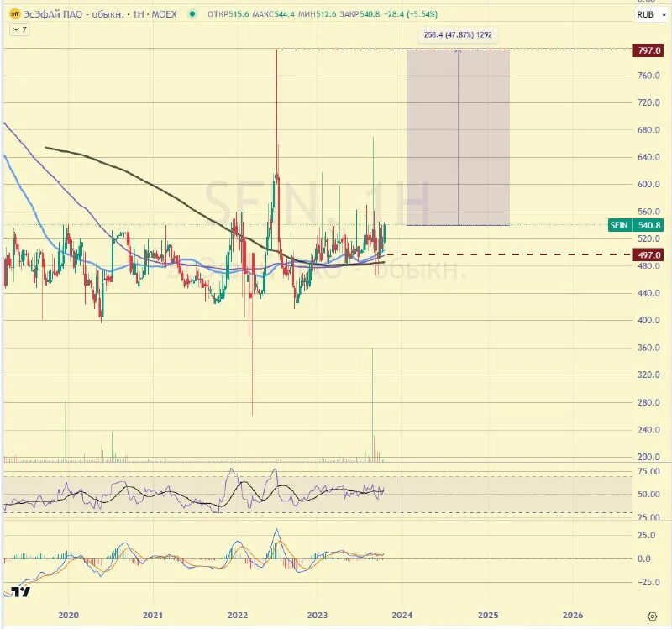Click the 760.0 price axis label
672x629 pixels.
tap(648, 76)
